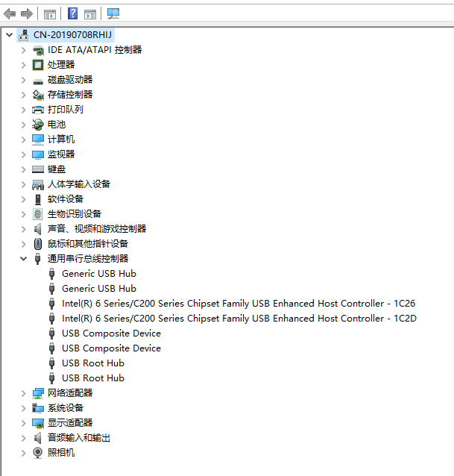Collapse the 通用串行总线控制器 node
The height and width of the screenshot is (476, 454).
[x=24, y=259]
